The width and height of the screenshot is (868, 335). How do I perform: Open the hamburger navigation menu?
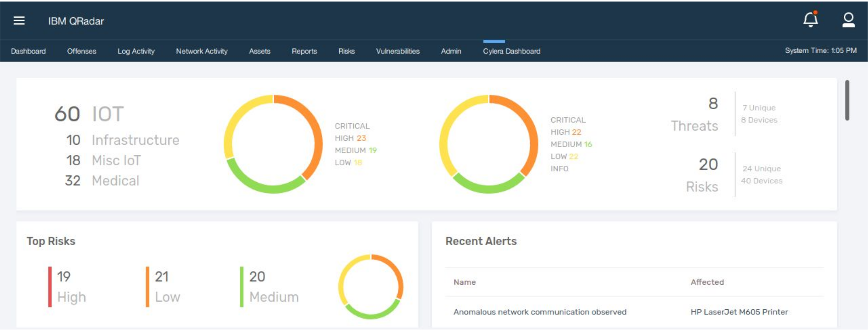pyautogui.click(x=19, y=21)
